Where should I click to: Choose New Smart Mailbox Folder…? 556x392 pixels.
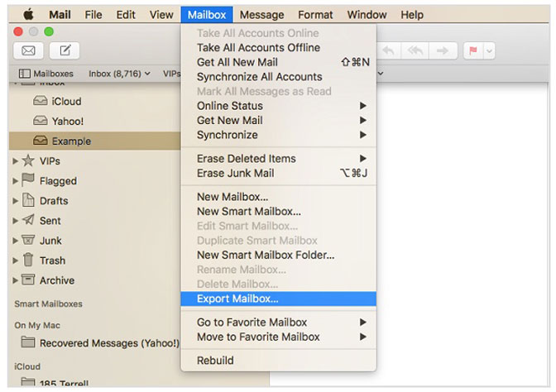pyautogui.click(x=278, y=255)
